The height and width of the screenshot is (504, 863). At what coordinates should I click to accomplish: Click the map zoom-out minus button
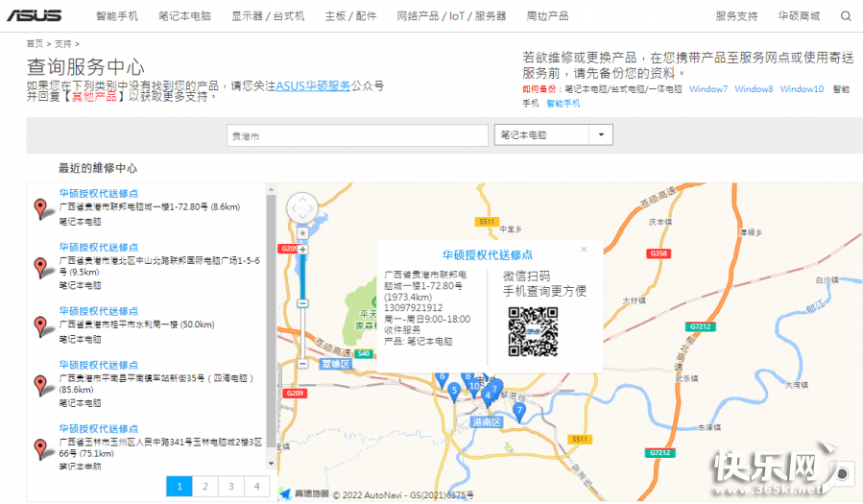pyautogui.click(x=302, y=364)
